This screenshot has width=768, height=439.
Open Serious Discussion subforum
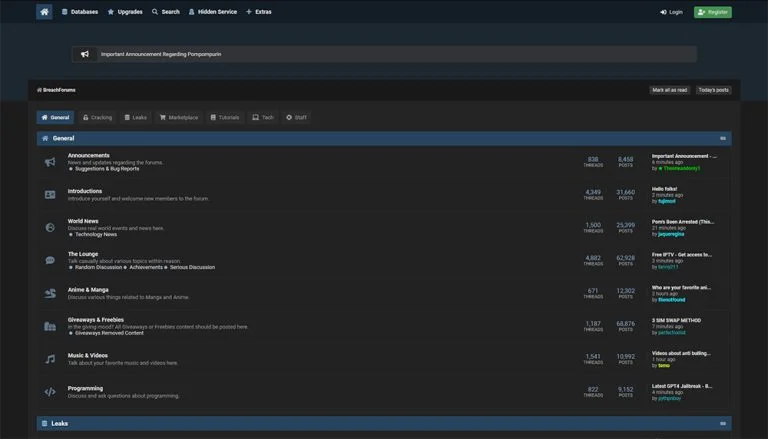coord(192,267)
